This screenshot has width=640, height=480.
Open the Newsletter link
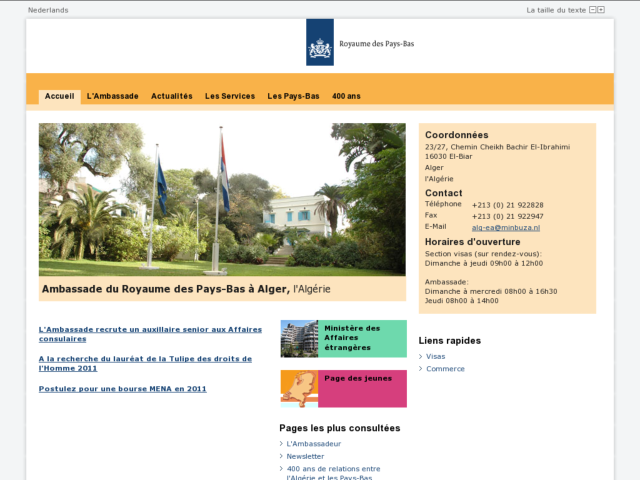point(305,456)
